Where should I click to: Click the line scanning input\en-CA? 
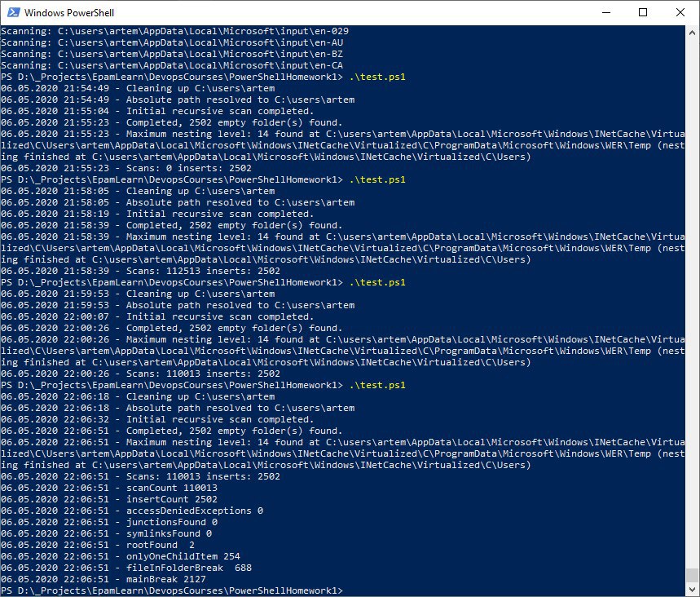(x=172, y=65)
